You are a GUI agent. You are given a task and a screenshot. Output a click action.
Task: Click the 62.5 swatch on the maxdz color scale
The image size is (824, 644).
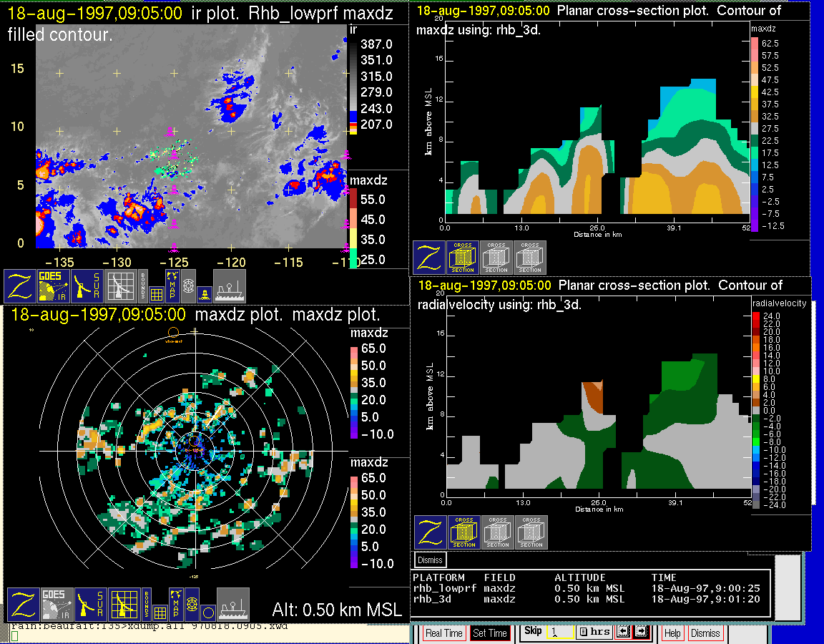pos(754,44)
